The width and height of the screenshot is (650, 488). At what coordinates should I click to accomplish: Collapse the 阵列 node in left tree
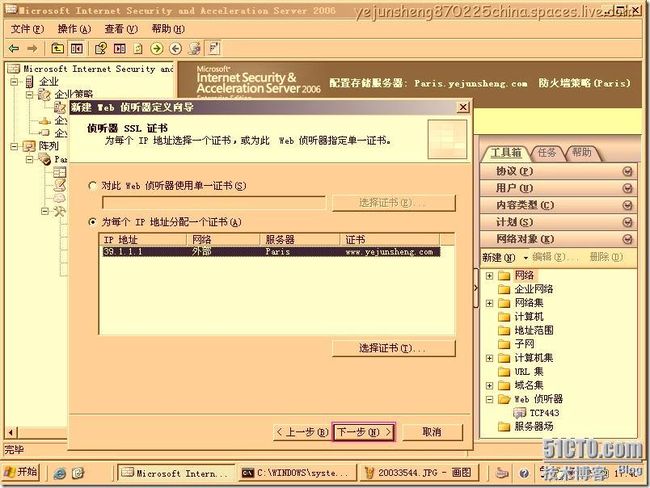point(15,146)
